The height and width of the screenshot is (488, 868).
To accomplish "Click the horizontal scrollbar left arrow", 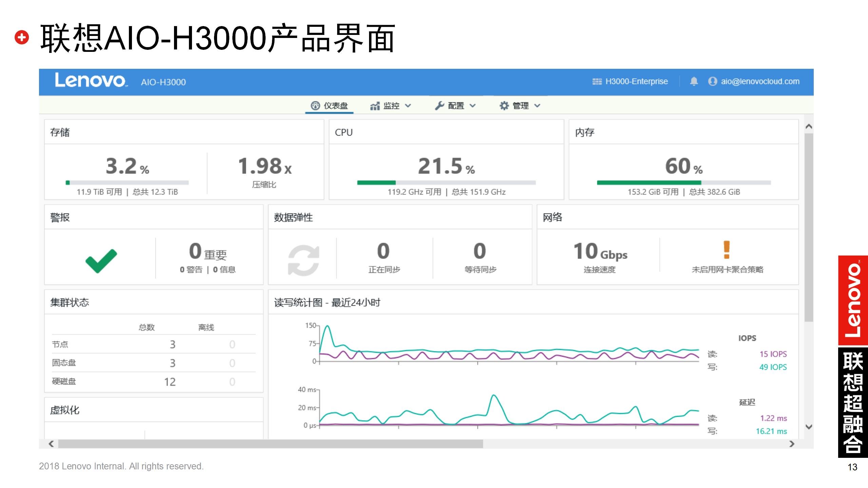I will [x=51, y=444].
